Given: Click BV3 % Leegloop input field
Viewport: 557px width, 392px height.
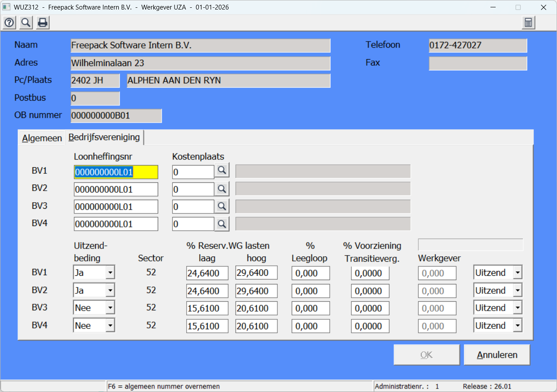Looking at the screenshot, I should 310,309.
